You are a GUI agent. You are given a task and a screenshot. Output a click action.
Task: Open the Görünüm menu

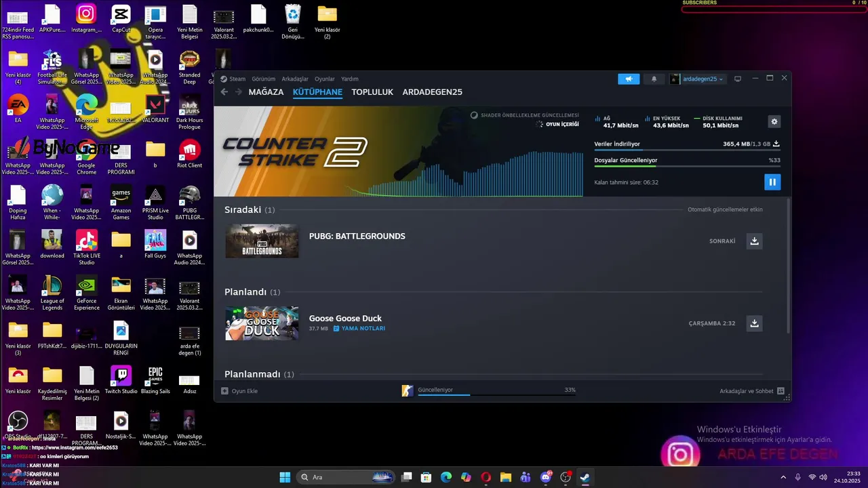tap(264, 79)
